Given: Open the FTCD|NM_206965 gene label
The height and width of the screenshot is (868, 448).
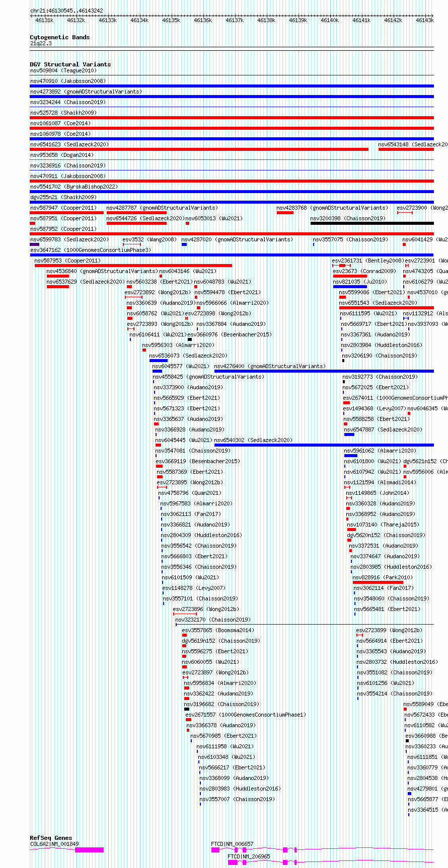Looking at the screenshot, I should [249, 856].
